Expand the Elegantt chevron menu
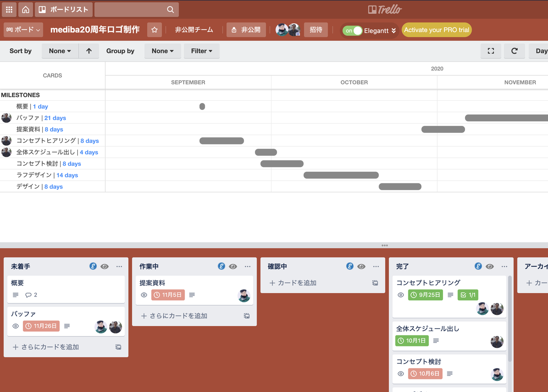This screenshot has height=392, width=548. coord(393,31)
